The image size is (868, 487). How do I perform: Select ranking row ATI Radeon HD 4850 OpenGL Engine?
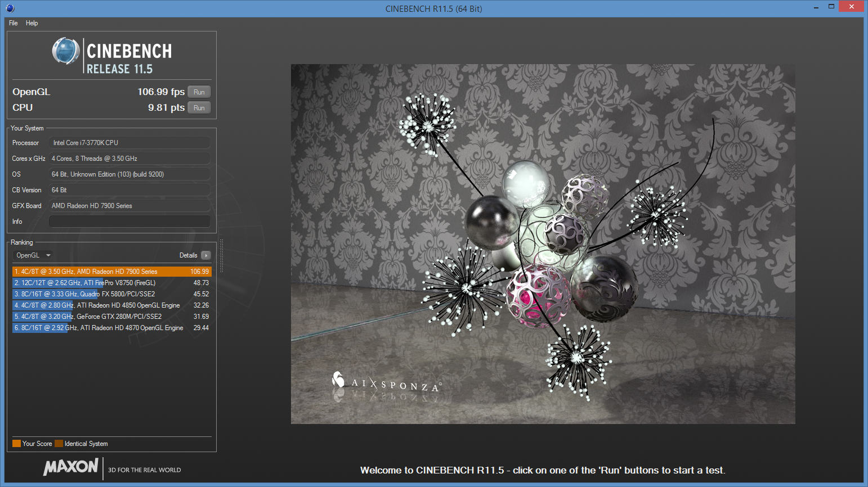tap(112, 305)
